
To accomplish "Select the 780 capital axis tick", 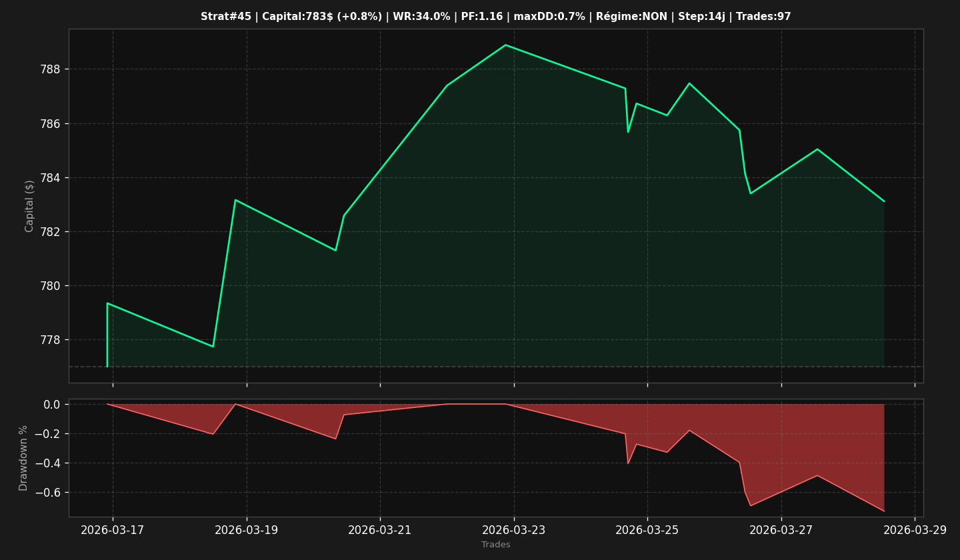I will coord(51,286).
